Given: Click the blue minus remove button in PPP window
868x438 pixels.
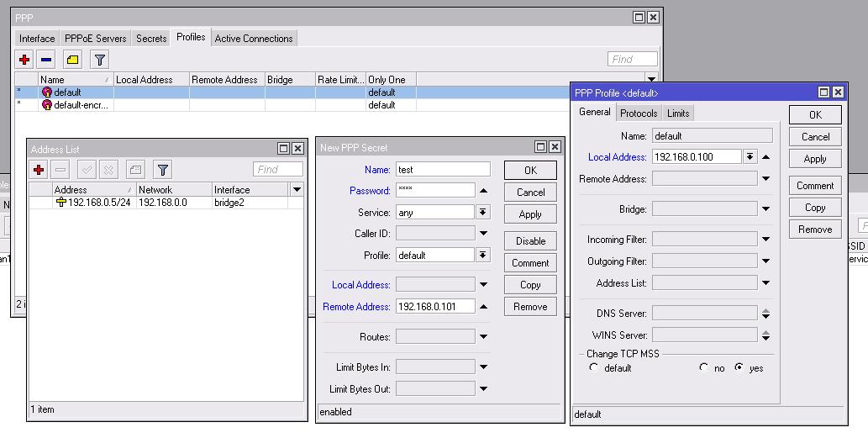Looking at the screenshot, I should coord(46,60).
